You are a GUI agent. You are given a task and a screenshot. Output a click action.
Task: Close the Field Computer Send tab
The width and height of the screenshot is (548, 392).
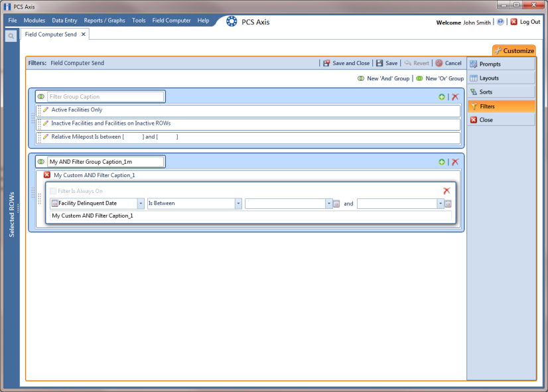pos(83,34)
